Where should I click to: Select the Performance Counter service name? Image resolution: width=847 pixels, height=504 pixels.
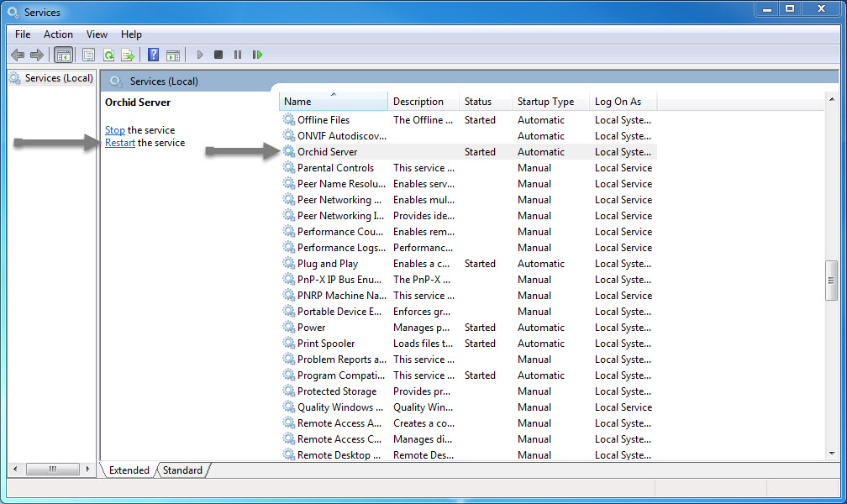pyautogui.click(x=340, y=232)
